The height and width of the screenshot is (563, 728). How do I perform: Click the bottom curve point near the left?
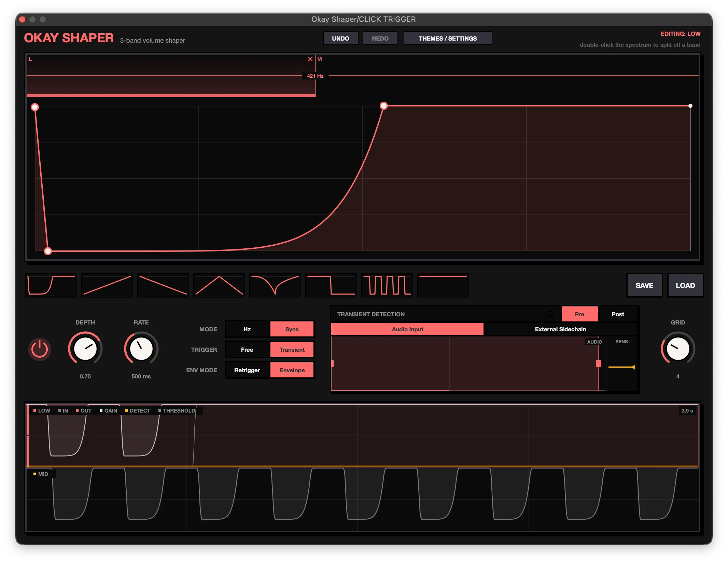[48, 251]
